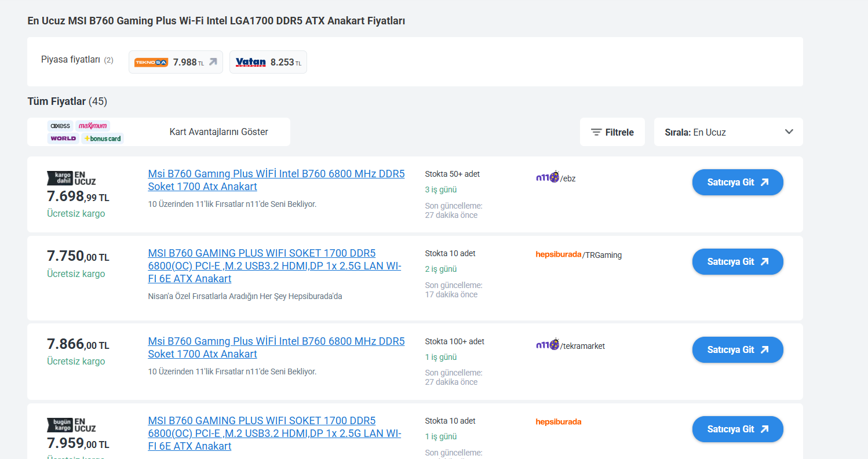Open the Filtrele filter options
This screenshot has width=868, height=459.
coord(612,132)
